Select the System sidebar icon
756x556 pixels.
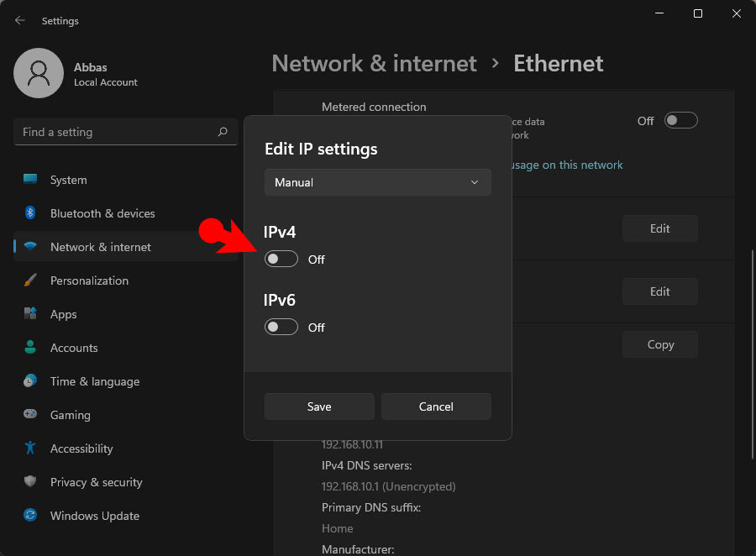click(x=29, y=180)
